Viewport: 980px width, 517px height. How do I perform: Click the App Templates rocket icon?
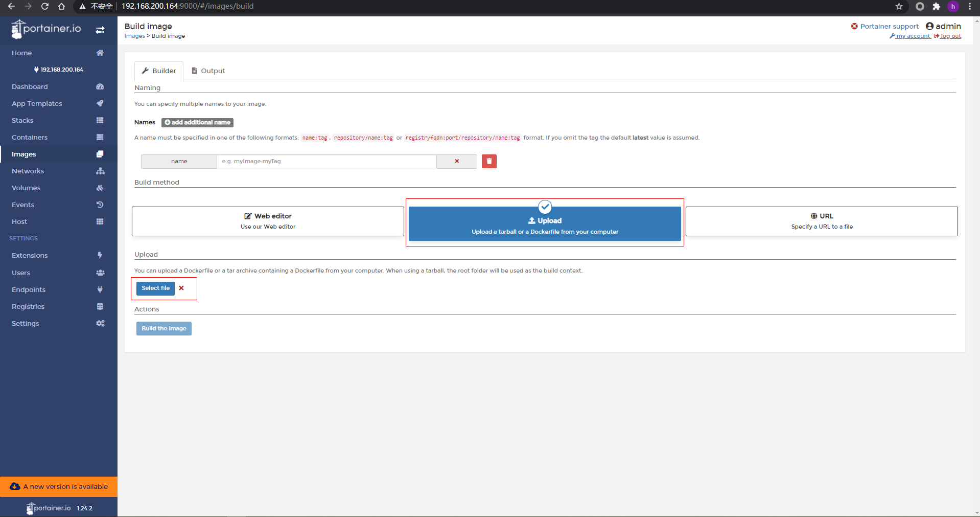click(100, 103)
